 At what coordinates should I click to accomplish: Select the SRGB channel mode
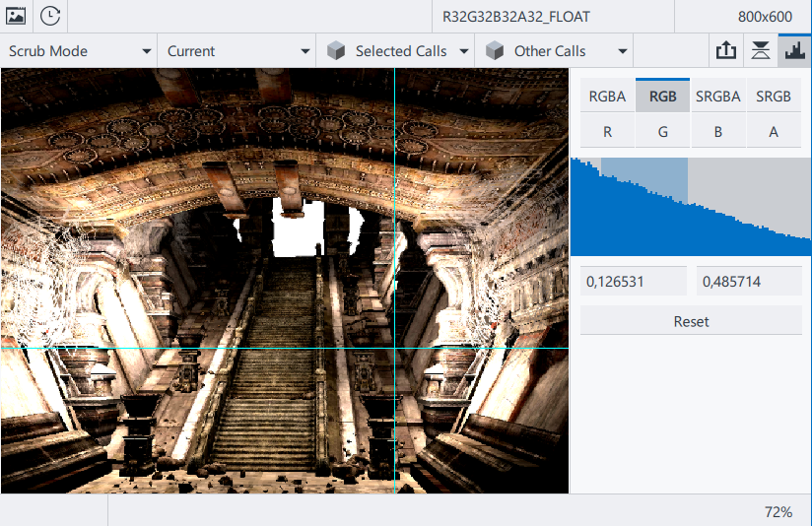(x=774, y=97)
